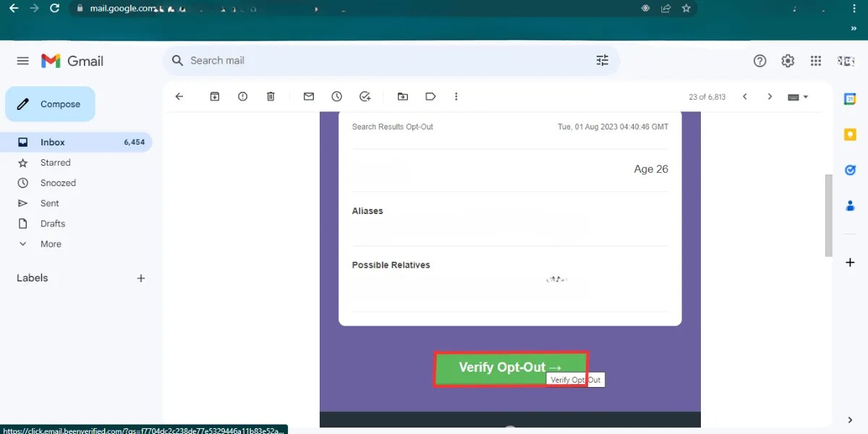868x434 pixels.
Task: Open Google Keep side panel
Action: click(x=850, y=135)
